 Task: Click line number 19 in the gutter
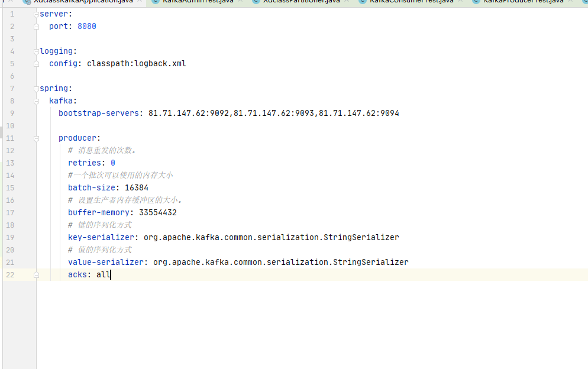point(10,237)
